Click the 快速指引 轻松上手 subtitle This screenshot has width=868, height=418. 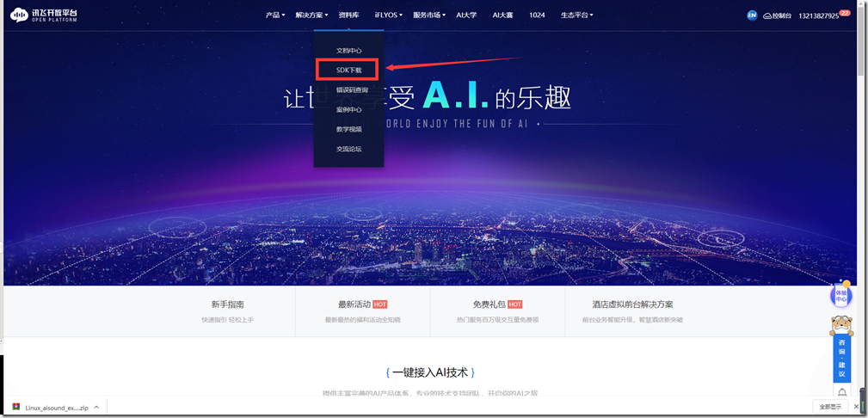227,320
